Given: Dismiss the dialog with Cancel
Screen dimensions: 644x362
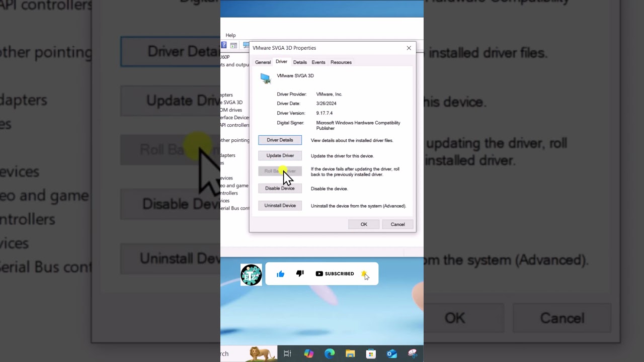Looking at the screenshot, I should [x=397, y=224].
